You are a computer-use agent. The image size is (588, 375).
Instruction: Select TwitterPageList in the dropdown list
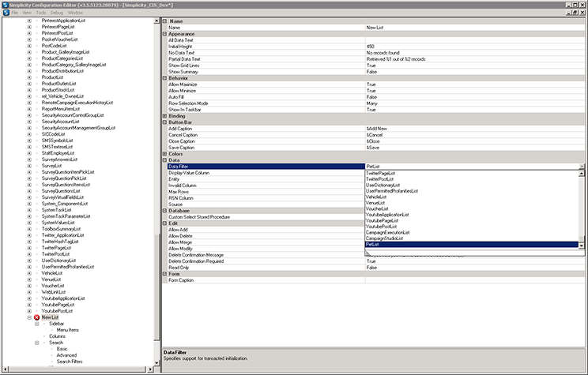click(x=380, y=173)
